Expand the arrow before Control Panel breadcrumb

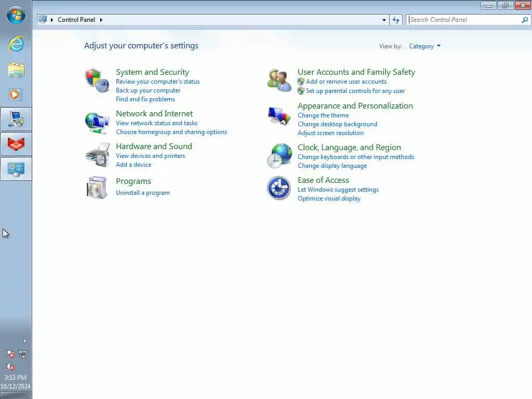click(x=52, y=20)
